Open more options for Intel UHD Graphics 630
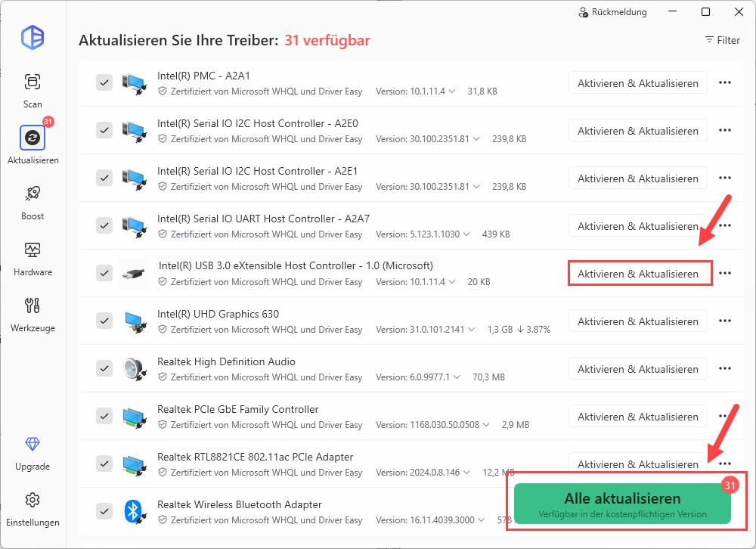756x549 pixels. (725, 321)
